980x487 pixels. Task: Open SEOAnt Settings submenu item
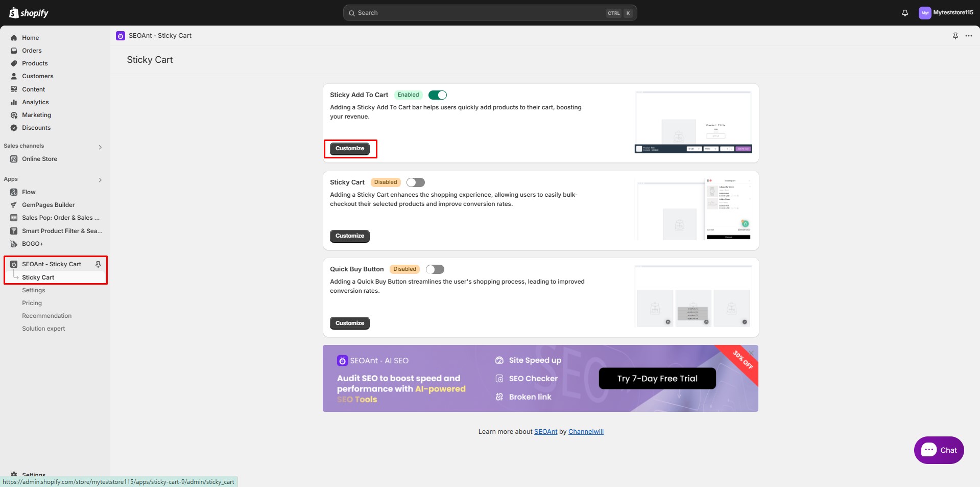click(34, 290)
